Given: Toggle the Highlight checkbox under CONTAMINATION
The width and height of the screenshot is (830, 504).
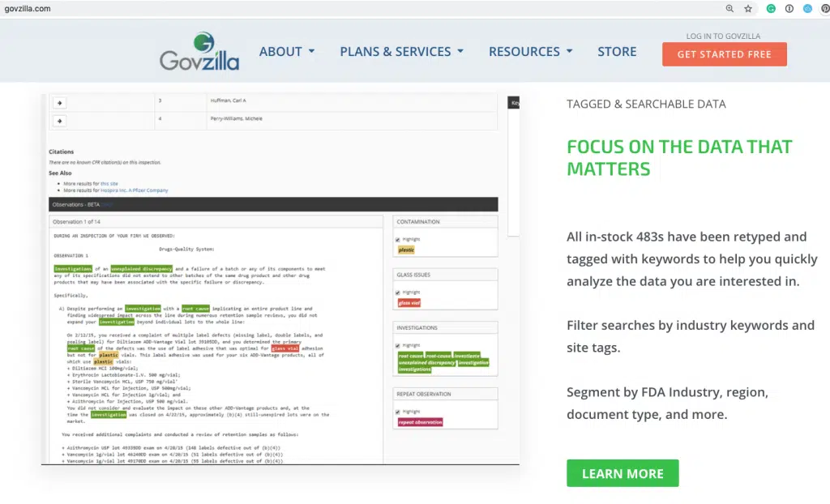Looking at the screenshot, I should [398, 240].
